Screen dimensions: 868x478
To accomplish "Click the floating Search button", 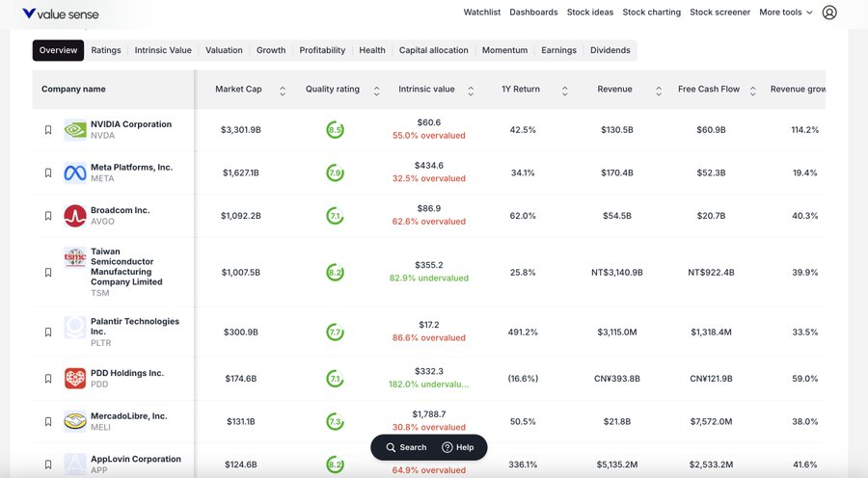I will pyautogui.click(x=406, y=447).
